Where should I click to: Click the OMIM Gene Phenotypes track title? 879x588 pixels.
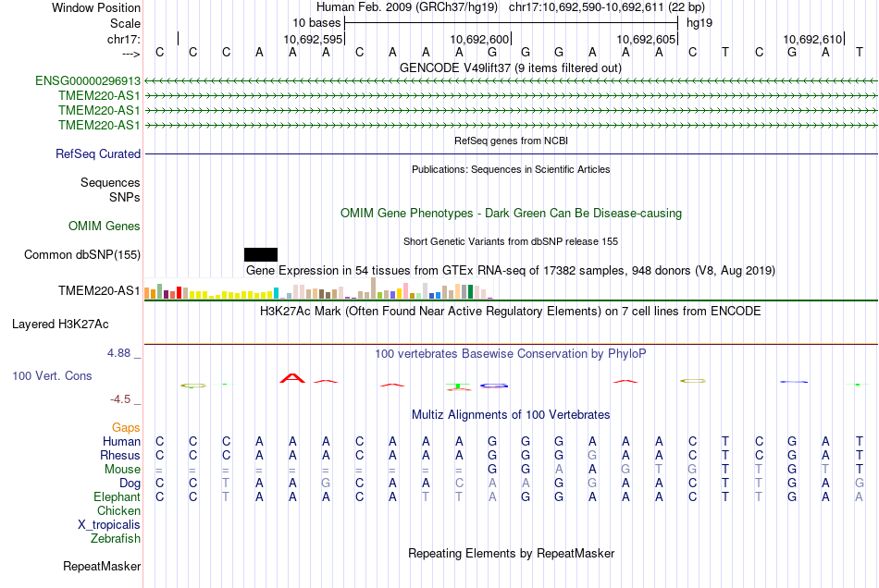point(511,214)
